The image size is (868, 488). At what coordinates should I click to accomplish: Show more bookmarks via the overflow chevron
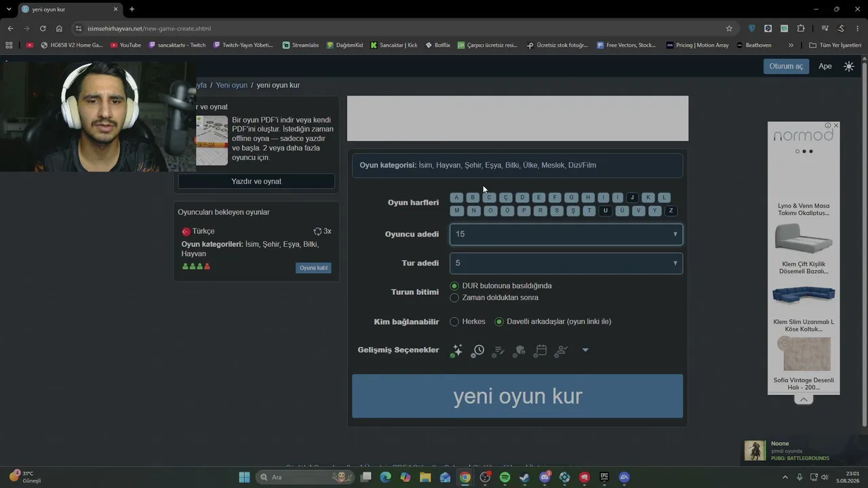point(791,45)
